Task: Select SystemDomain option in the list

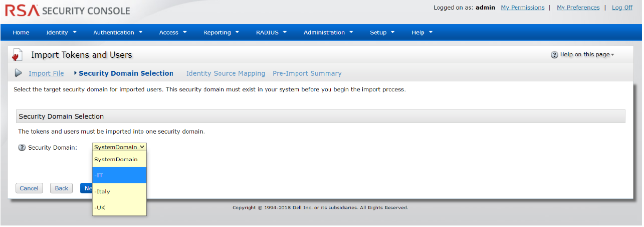Action: (119, 159)
